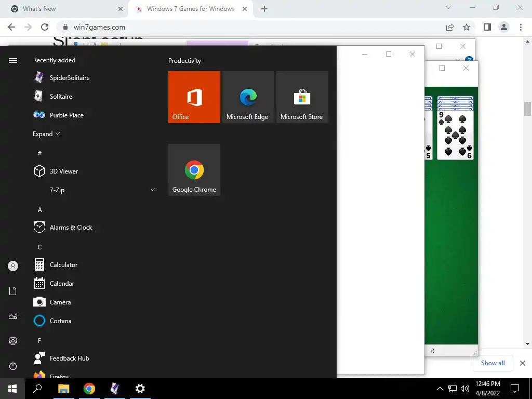This screenshot has width=532, height=399.
Task: Expand the 7-Zip folder
Action: 95,190
